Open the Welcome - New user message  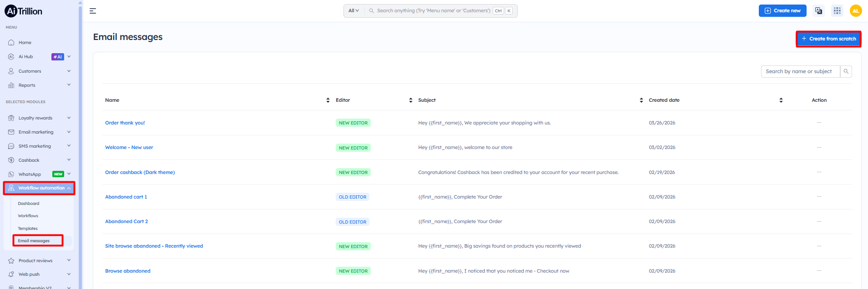[129, 148]
